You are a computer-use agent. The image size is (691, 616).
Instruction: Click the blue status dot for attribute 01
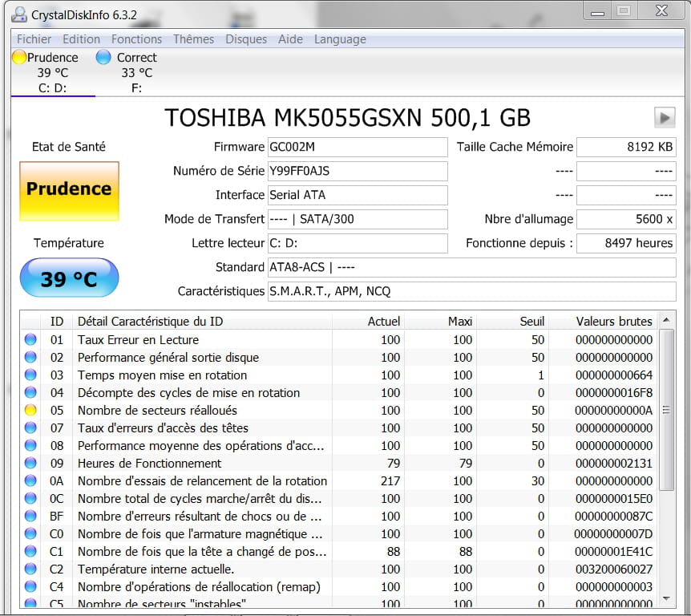30,340
